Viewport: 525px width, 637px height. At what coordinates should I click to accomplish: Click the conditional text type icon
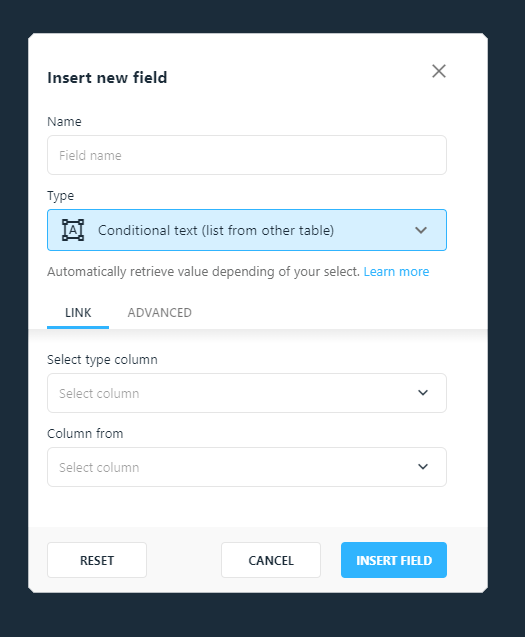[x=73, y=230]
